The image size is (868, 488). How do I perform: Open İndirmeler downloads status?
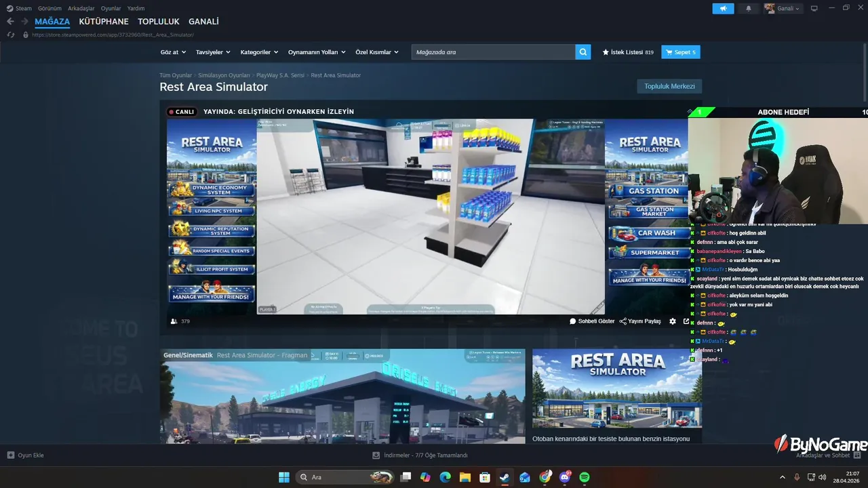[x=420, y=455]
